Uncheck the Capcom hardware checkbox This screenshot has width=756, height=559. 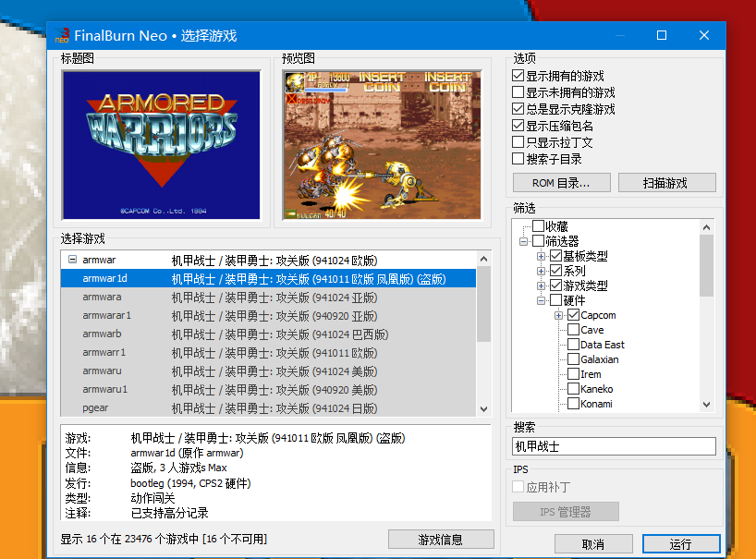pos(573,315)
